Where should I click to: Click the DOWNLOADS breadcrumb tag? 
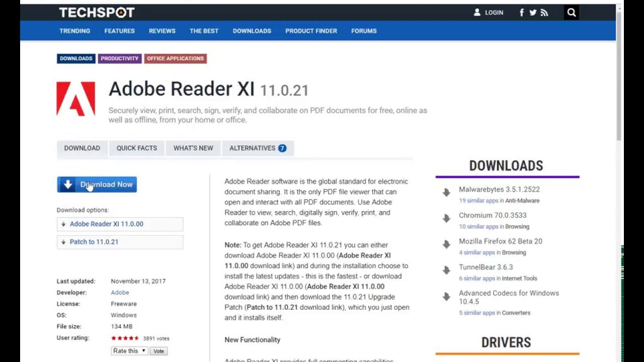click(x=76, y=58)
